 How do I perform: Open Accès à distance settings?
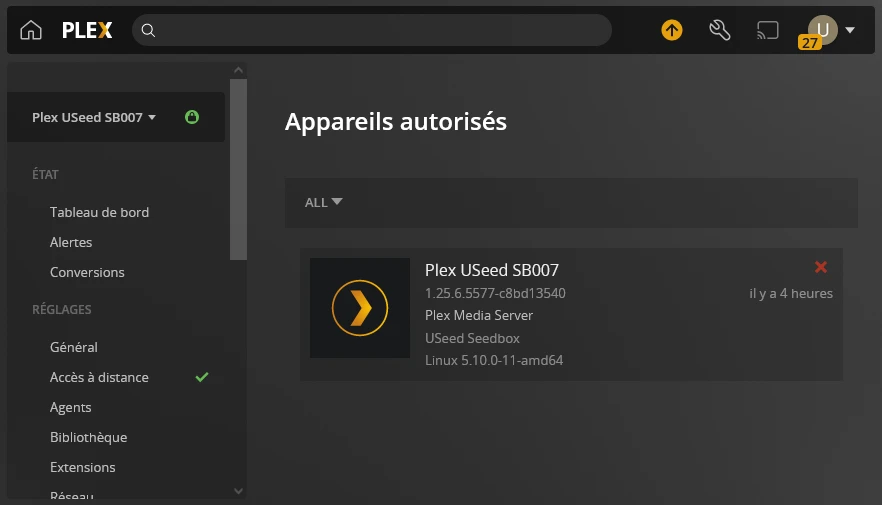(x=100, y=377)
